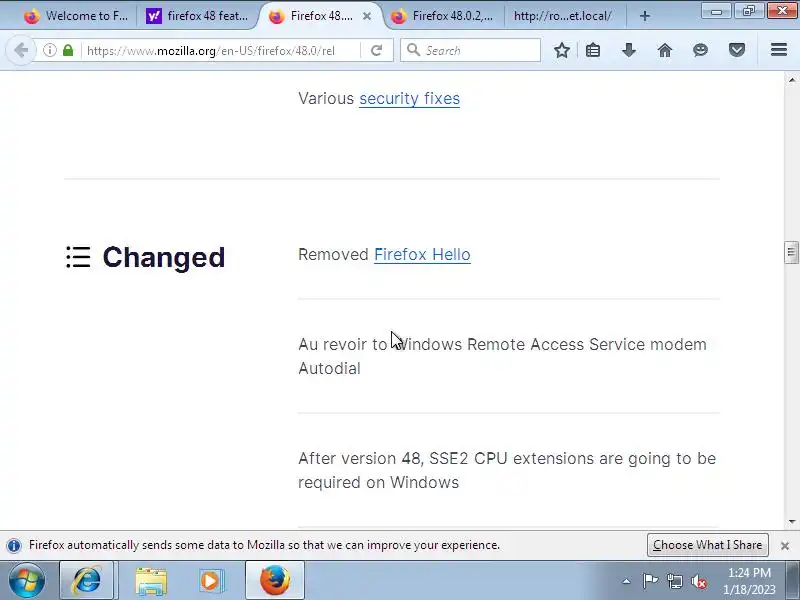This screenshot has height=600, width=800.
Task: Open the Windows Start menu
Action: [x=27, y=580]
